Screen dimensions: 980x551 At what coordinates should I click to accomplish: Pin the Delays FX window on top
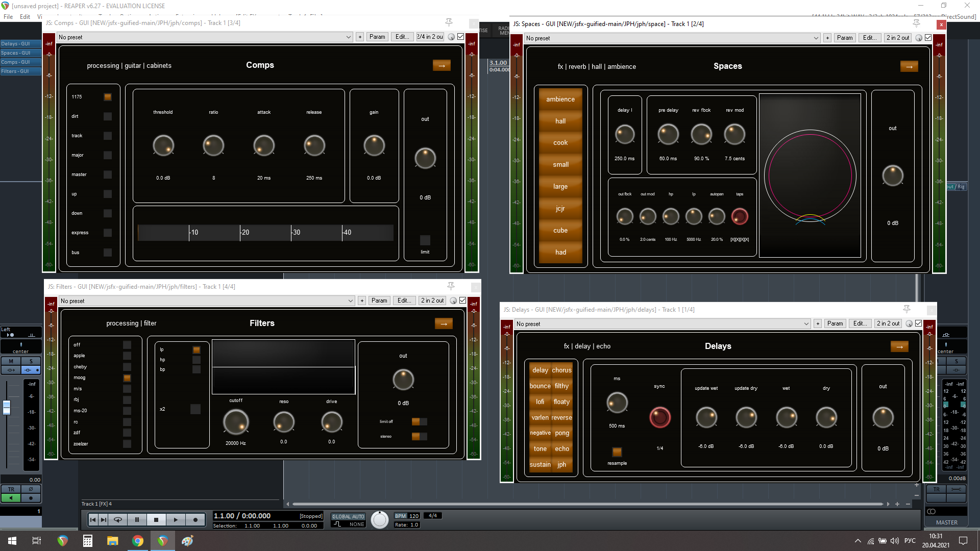(906, 309)
